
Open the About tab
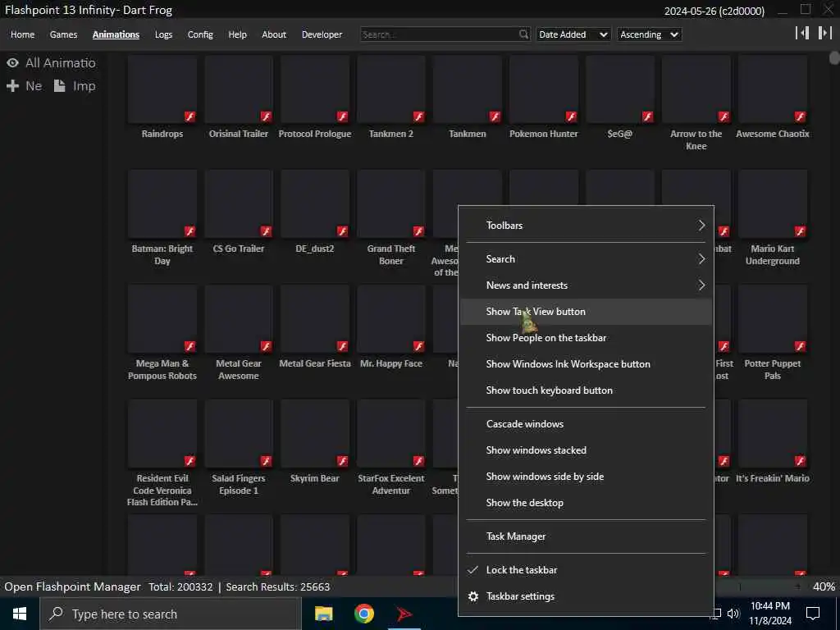[x=274, y=34]
